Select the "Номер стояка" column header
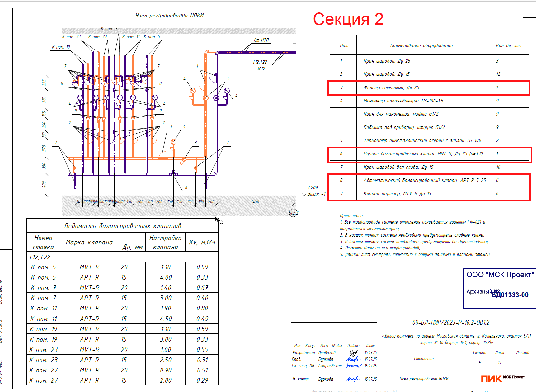Image resolution: width=536 pixels, height=392 pixels. [43, 242]
